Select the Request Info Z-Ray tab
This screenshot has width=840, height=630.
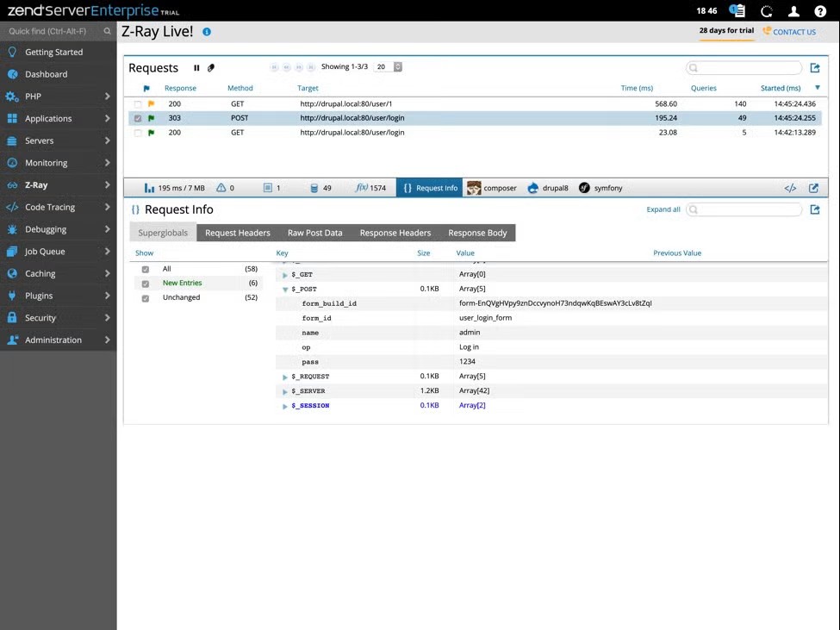coord(430,188)
